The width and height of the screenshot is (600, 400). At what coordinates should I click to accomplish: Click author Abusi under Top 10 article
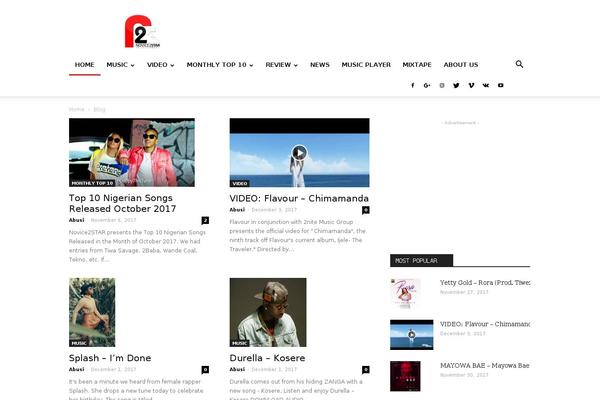click(77, 220)
